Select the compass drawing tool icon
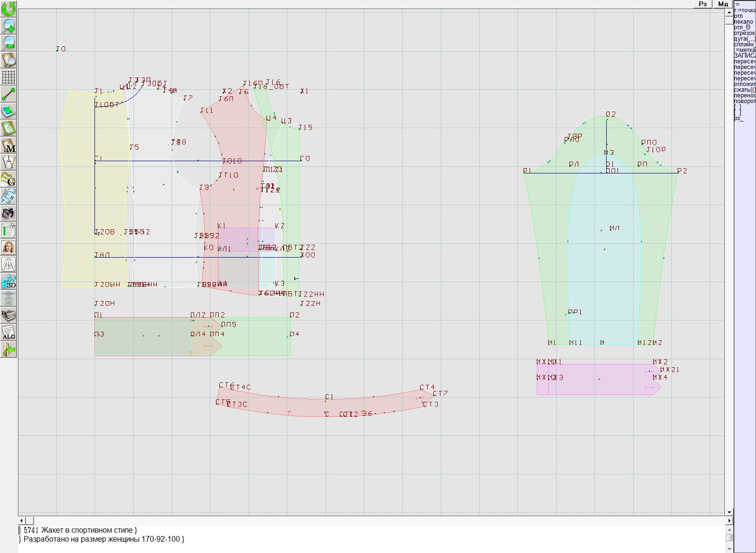Image resolution: width=756 pixels, height=553 pixels. coord(9,163)
